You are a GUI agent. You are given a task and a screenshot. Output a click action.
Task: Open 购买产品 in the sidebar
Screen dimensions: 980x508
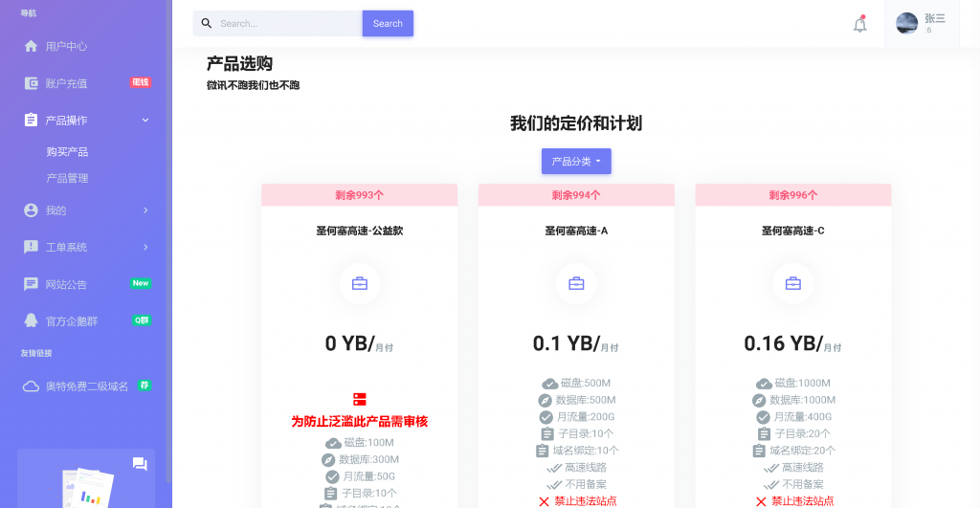[x=67, y=152]
